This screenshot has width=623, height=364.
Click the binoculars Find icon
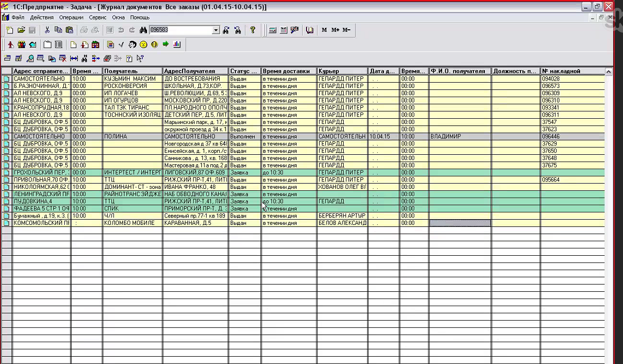point(143,30)
